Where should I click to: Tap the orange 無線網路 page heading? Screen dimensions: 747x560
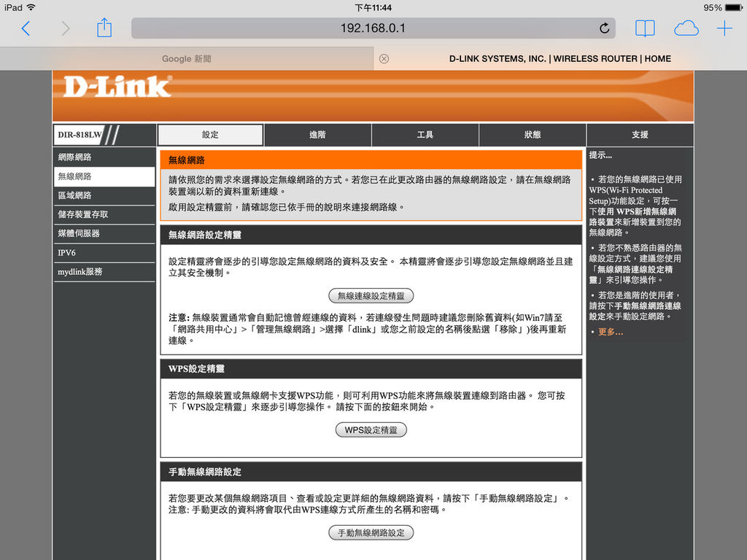pos(371,160)
